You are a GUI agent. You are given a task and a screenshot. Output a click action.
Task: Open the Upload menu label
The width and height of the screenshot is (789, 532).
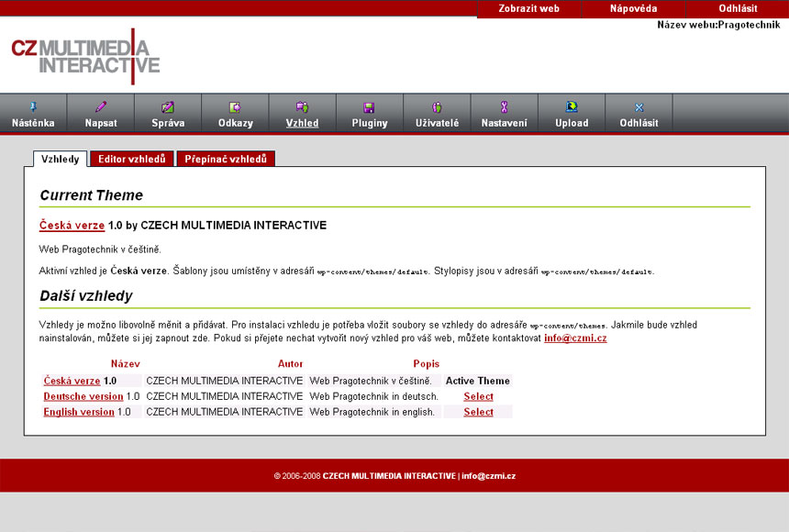coord(572,123)
